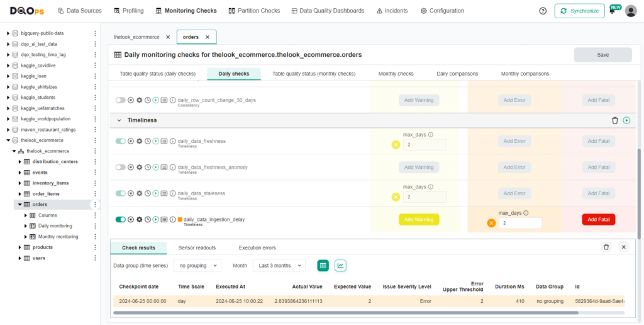Remove daily_data_freshness warning with yellow X
Screen dimensions: 644x325
[396, 145]
